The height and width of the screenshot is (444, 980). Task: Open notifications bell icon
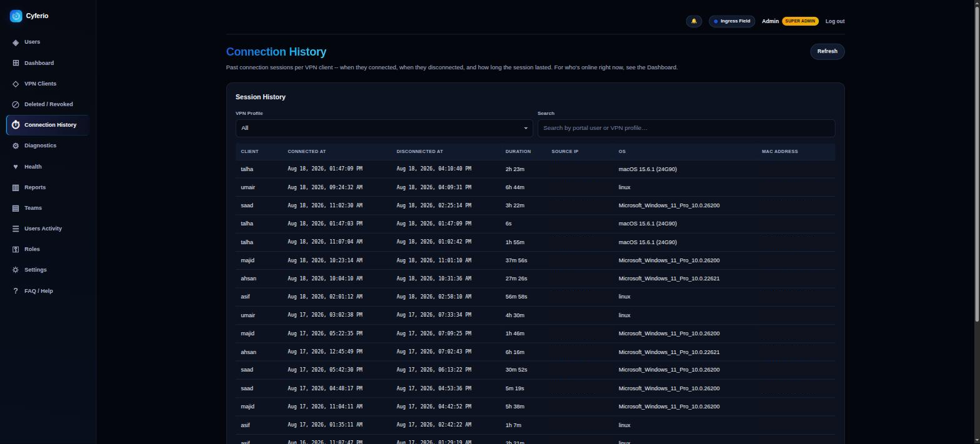(694, 21)
